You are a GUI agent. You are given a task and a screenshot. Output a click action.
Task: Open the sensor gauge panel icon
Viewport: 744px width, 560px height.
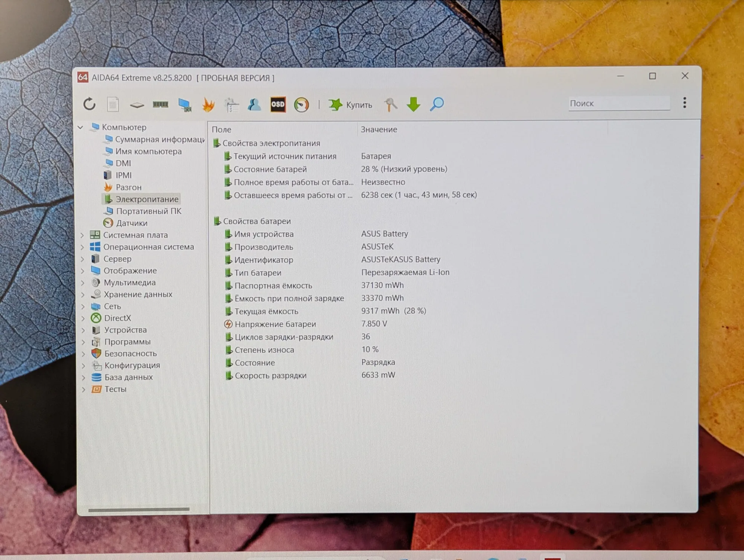coord(301,104)
